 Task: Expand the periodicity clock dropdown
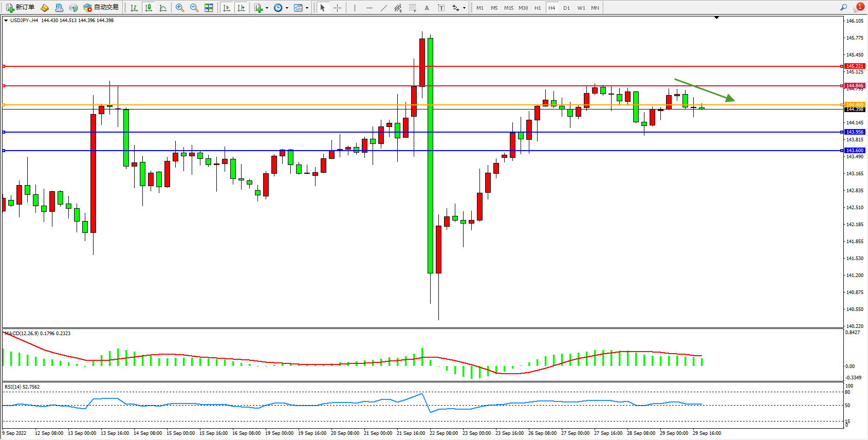pyautogui.click(x=287, y=8)
